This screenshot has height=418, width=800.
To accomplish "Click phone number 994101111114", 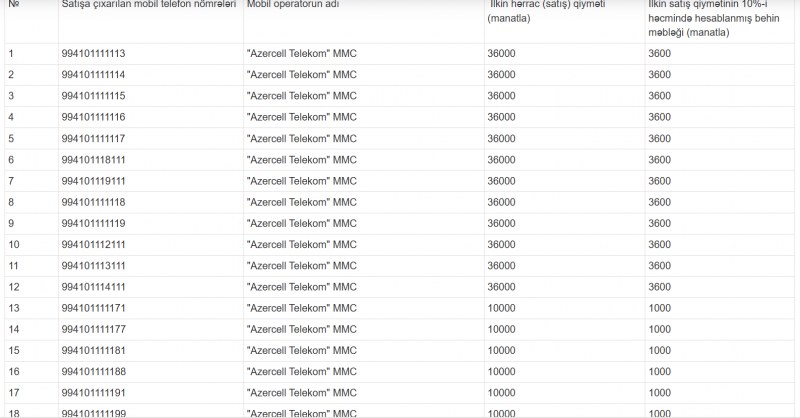I will 93,75.
